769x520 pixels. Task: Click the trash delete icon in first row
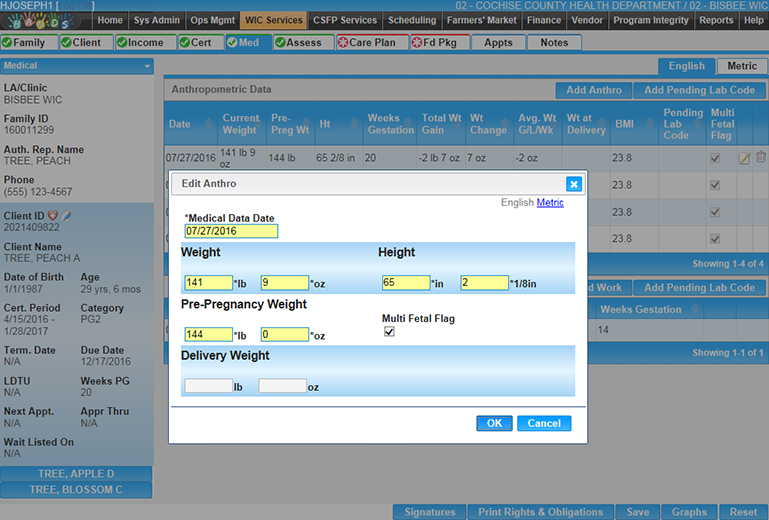760,158
